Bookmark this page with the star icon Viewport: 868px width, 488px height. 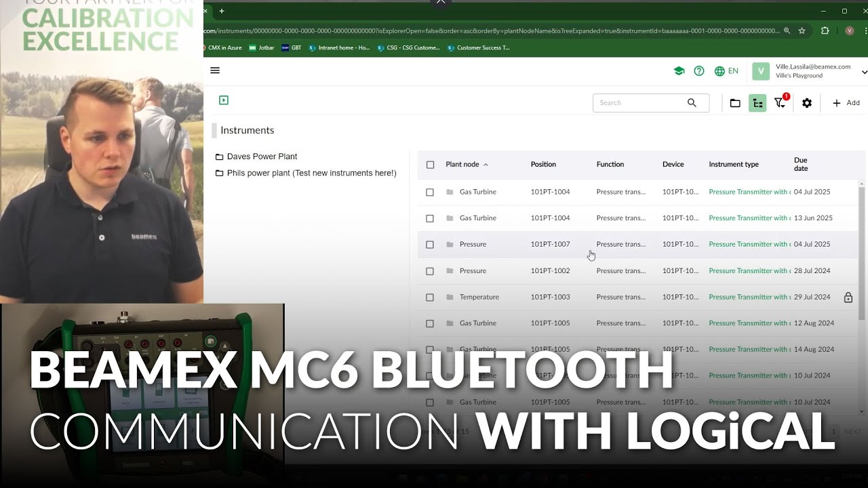pyautogui.click(x=802, y=30)
